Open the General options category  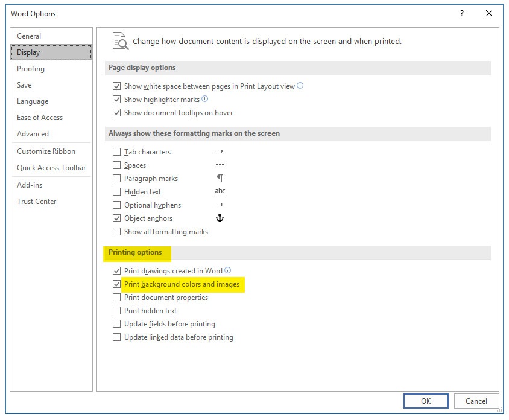[x=29, y=36]
